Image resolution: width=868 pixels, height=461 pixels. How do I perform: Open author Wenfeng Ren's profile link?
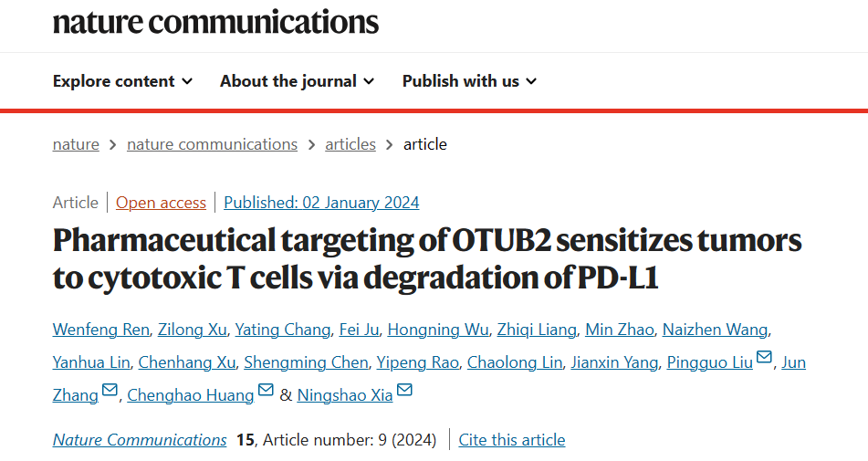(101, 330)
